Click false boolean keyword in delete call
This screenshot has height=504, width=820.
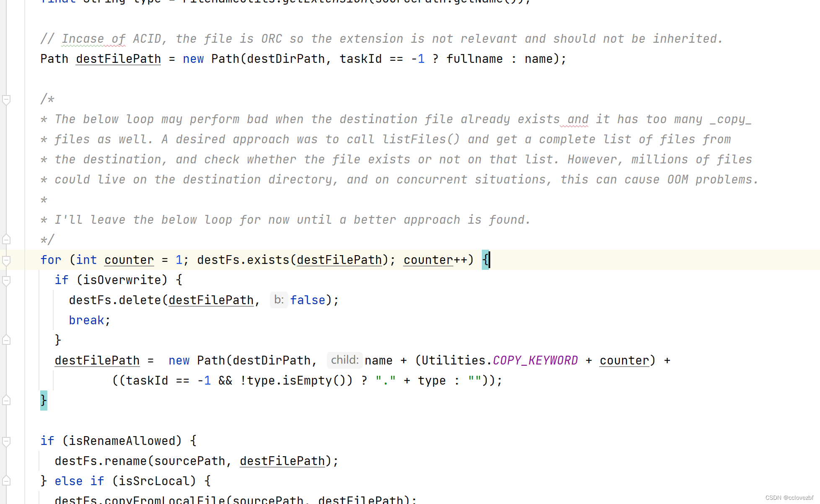(x=308, y=300)
